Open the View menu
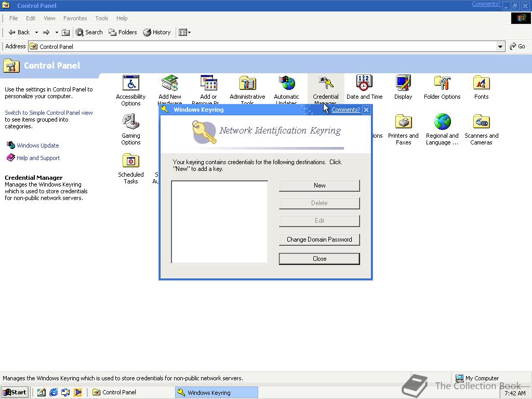 tap(49, 18)
